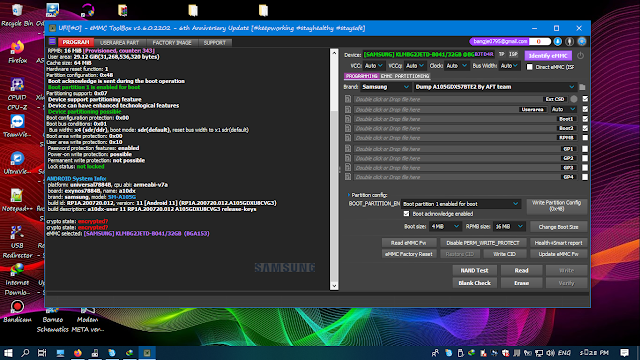
Task: Open the Brand Samsung dropdown
Action: coord(385,87)
